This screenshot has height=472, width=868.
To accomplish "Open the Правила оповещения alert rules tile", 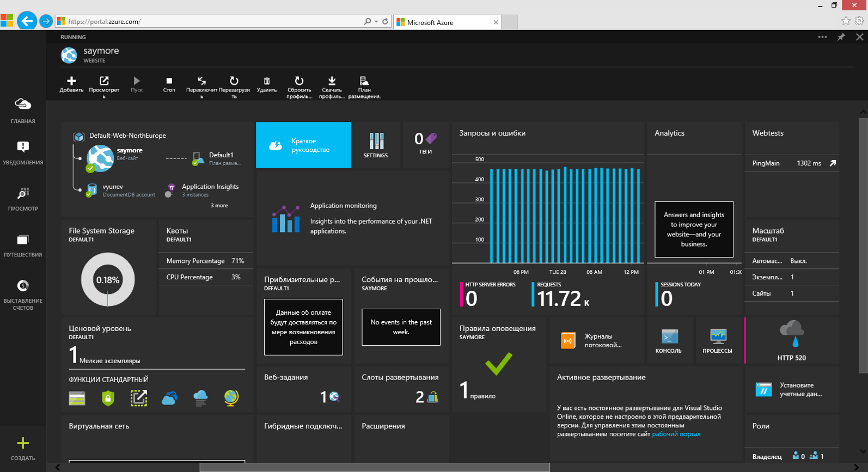I will click(x=499, y=365).
